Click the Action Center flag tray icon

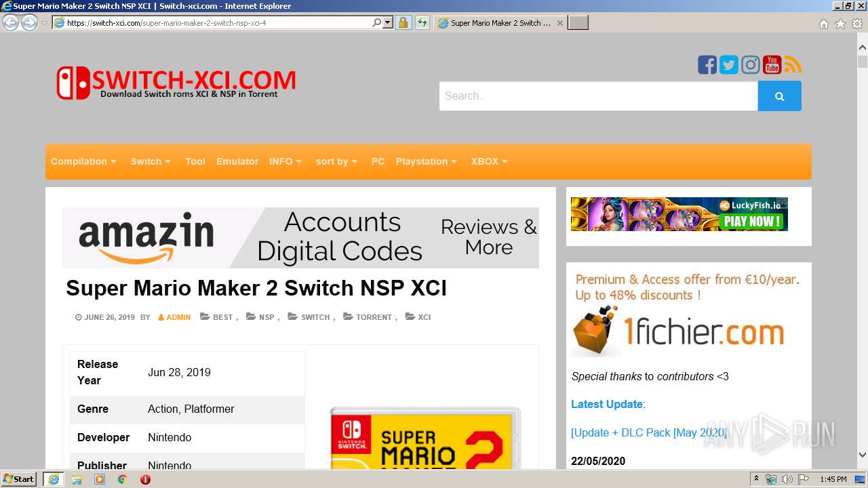803,479
